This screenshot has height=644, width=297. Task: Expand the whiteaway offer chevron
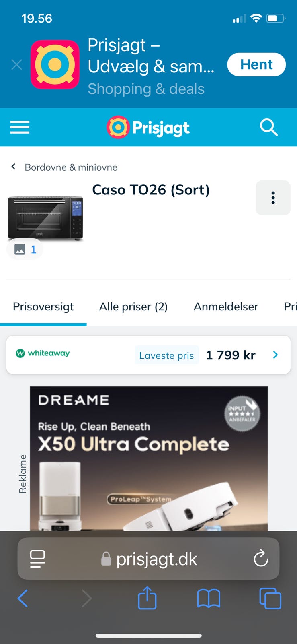pyautogui.click(x=275, y=355)
